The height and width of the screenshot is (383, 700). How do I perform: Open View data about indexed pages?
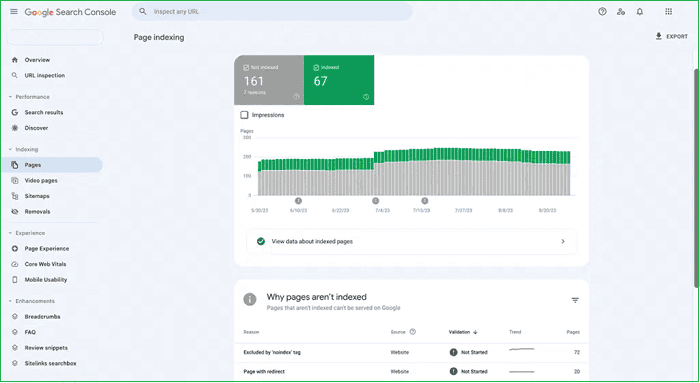(x=411, y=241)
